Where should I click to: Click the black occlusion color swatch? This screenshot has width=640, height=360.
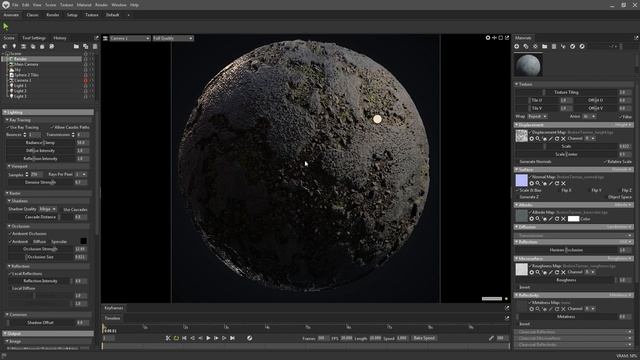tap(84, 241)
